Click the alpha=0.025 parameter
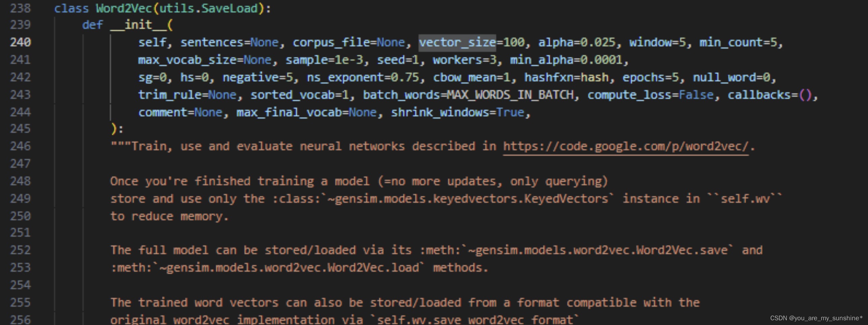Viewport: 868px width, 325px height. [576, 42]
